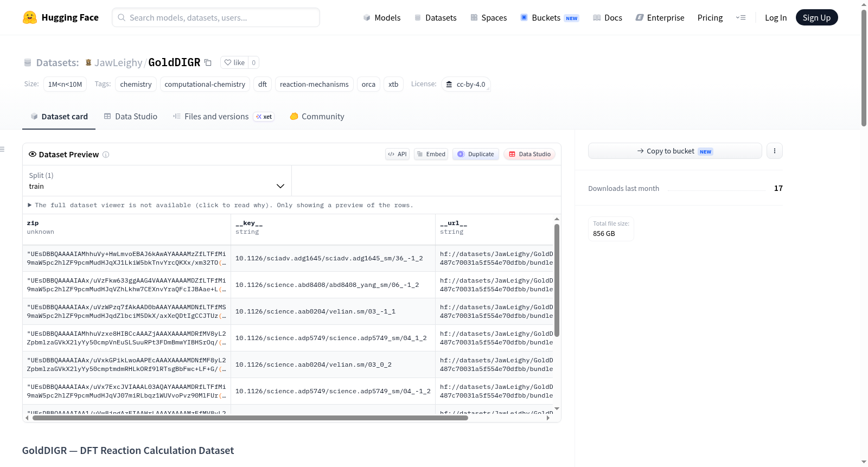Click the Sign Up button
The height and width of the screenshot is (467, 868).
click(x=816, y=17)
